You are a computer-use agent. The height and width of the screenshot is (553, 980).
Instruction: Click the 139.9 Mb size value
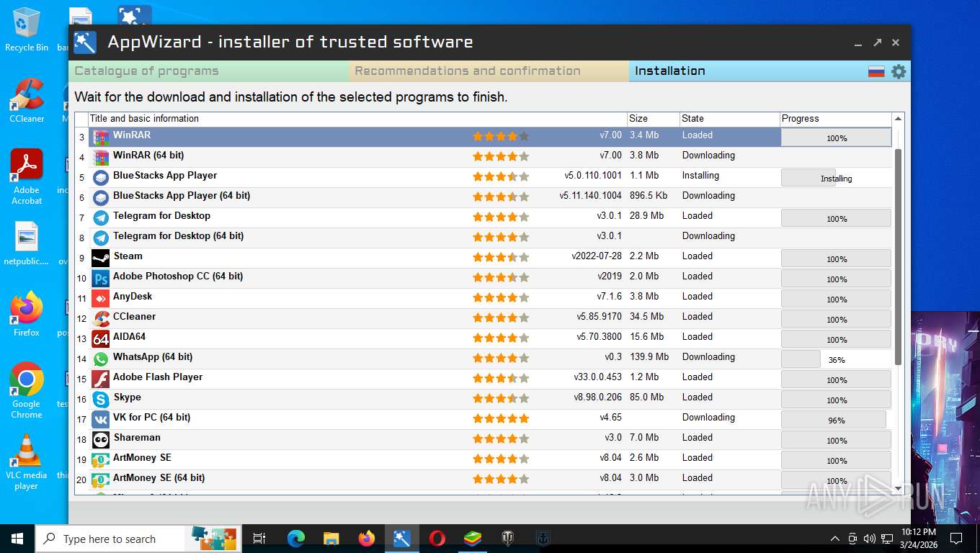click(x=649, y=356)
